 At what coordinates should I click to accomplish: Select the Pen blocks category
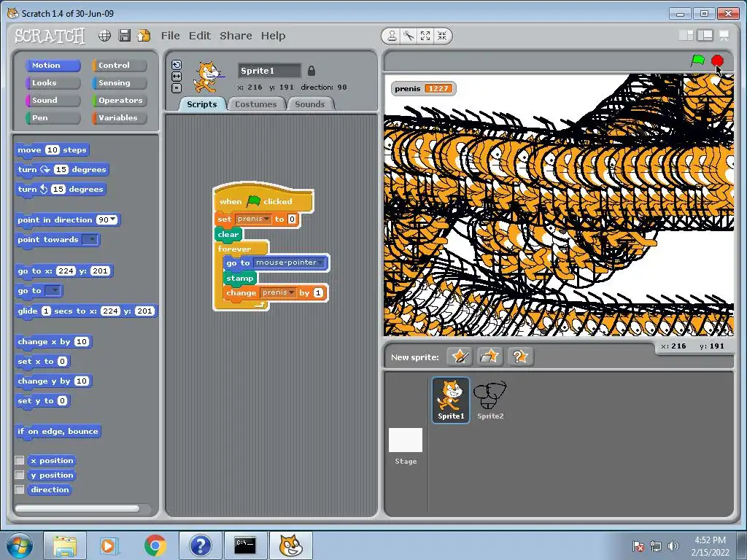[52, 118]
